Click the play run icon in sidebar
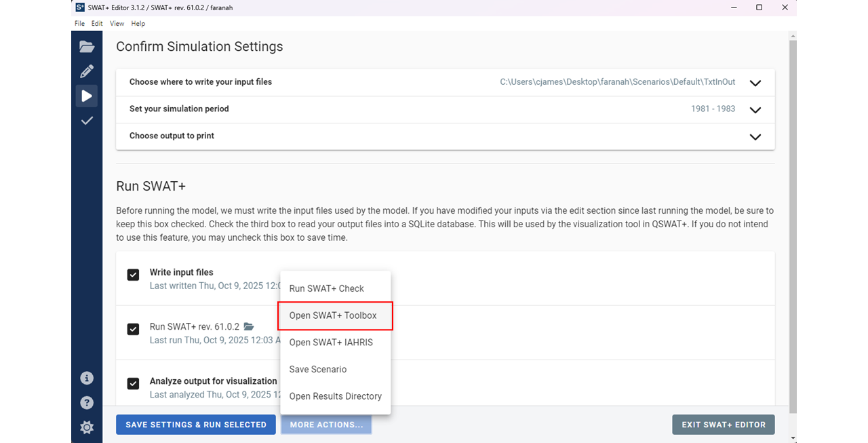This screenshot has width=868, height=443. (87, 96)
